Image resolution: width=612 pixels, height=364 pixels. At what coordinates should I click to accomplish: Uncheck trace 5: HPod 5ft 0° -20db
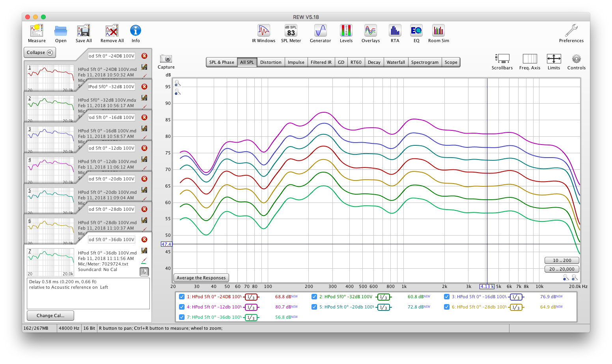[314, 307]
